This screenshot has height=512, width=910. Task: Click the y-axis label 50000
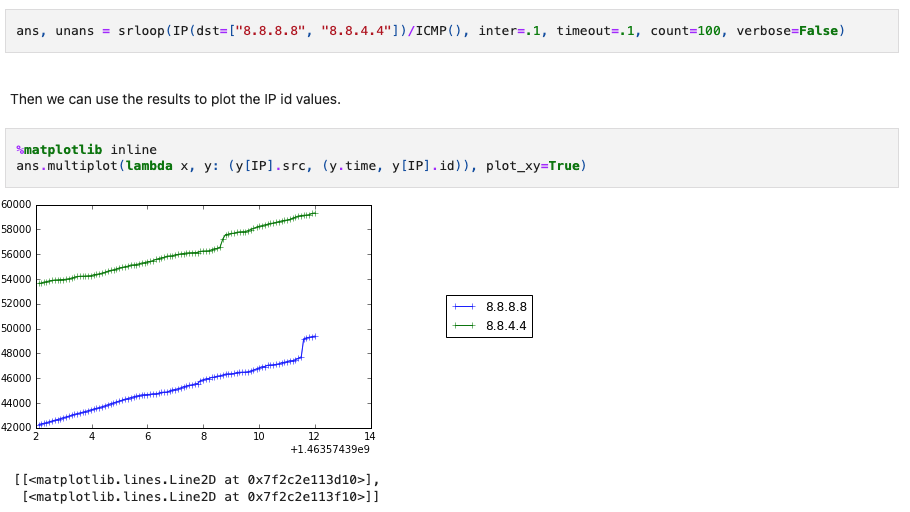[16, 329]
